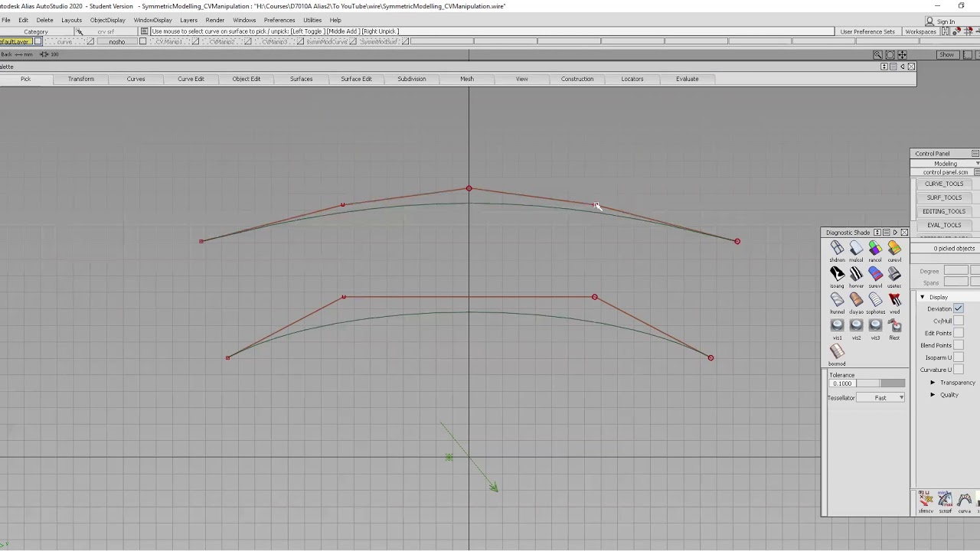Select the nosho layer button
Image resolution: width=980 pixels, height=551 pixels.
116,41
